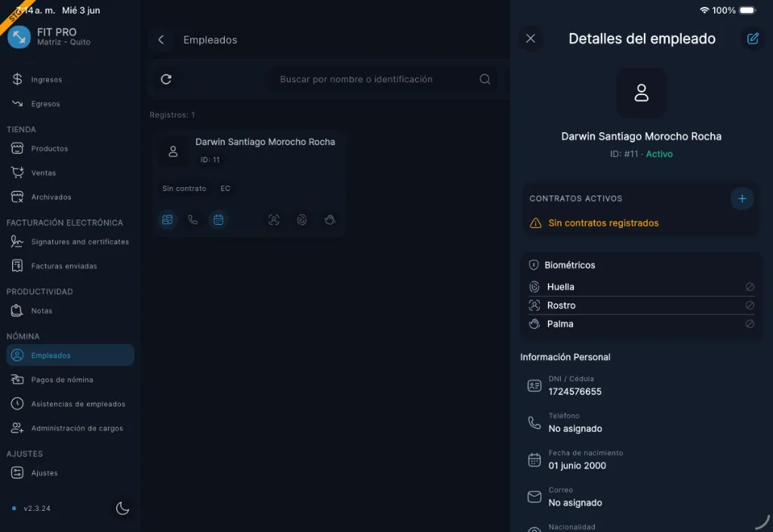Viewport: 773px width, 532px height.
Task: Click the Wi-Fi status icon
Action: tap(704, 11)
